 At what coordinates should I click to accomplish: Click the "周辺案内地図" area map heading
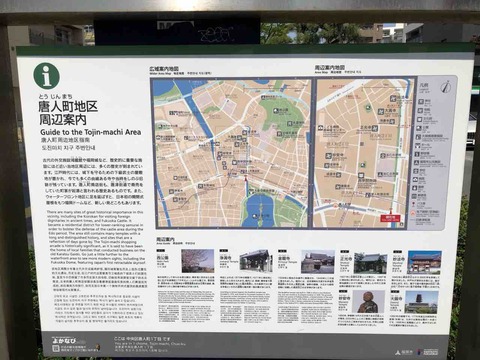(330, 67)
